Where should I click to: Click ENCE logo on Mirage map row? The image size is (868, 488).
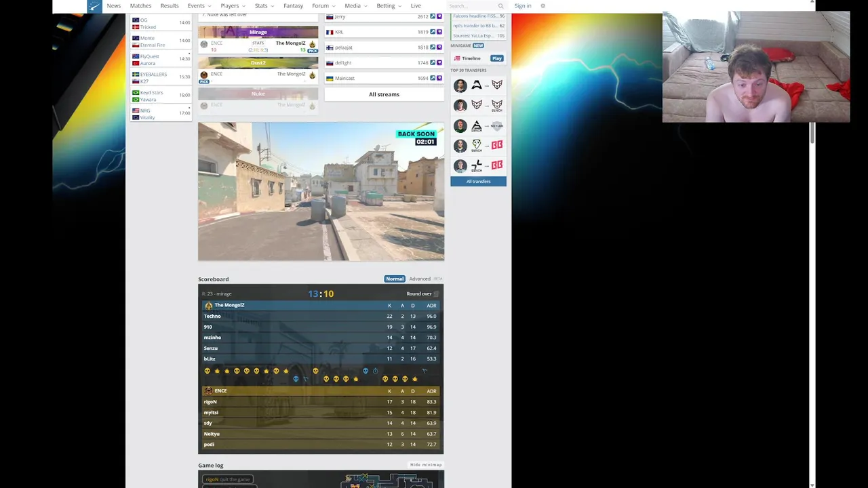pyautogui.click(x=204, y=44)
